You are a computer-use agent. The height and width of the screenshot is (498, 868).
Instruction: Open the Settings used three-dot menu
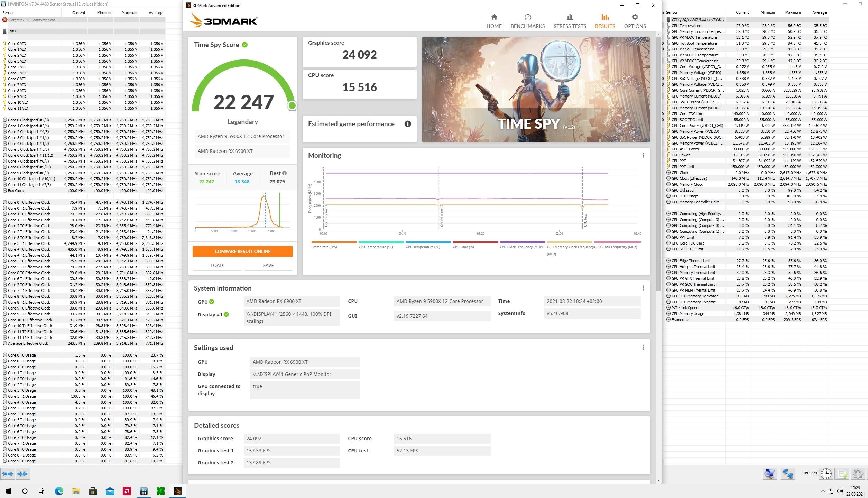[x=643, y=348]
